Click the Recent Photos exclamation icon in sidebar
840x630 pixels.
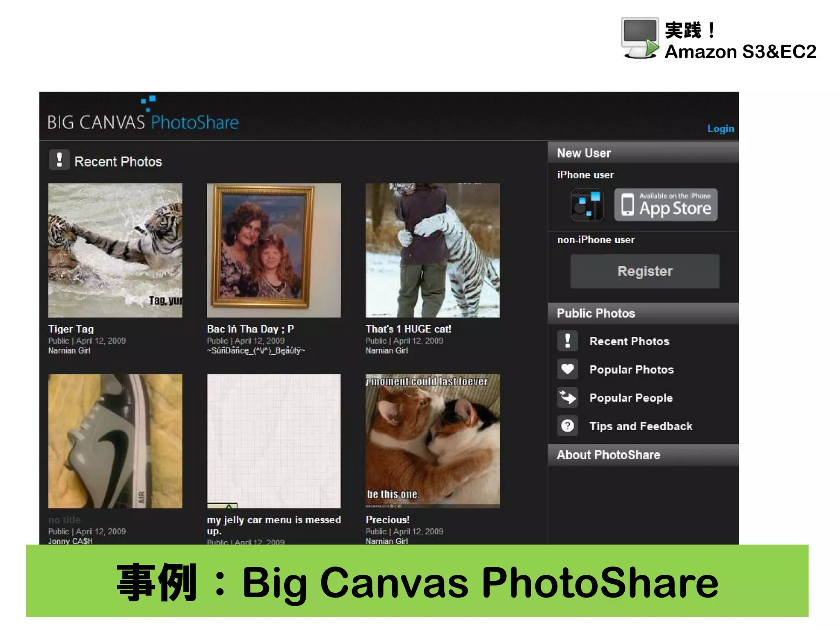coord(567,341)
